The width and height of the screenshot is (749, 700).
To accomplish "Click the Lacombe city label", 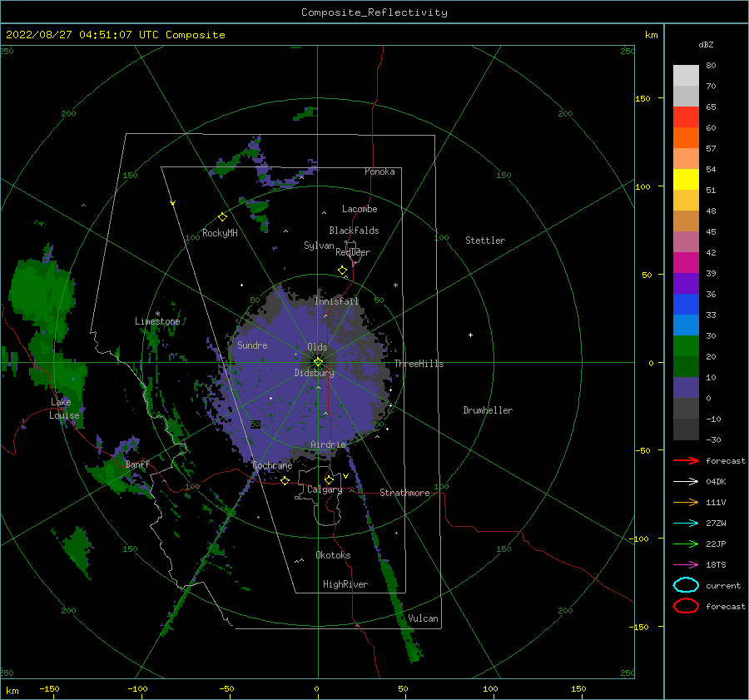I will pyautogui.click(x=360, y=209).
